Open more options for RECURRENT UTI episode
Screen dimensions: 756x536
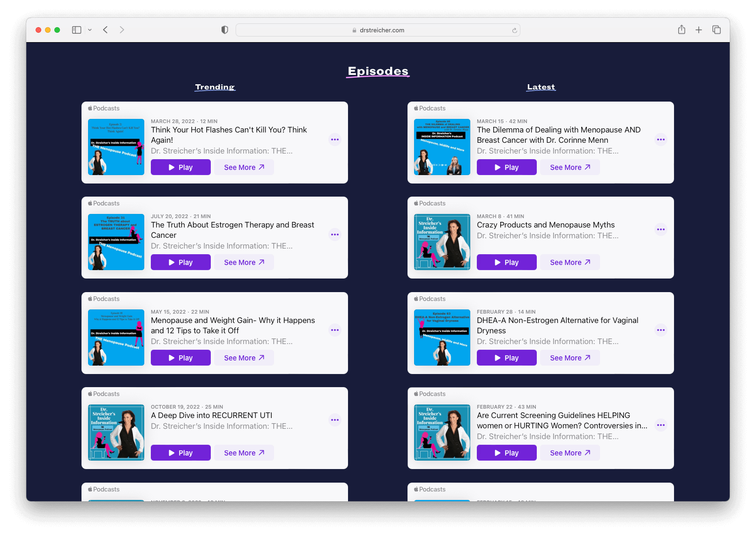click(335, 420)
